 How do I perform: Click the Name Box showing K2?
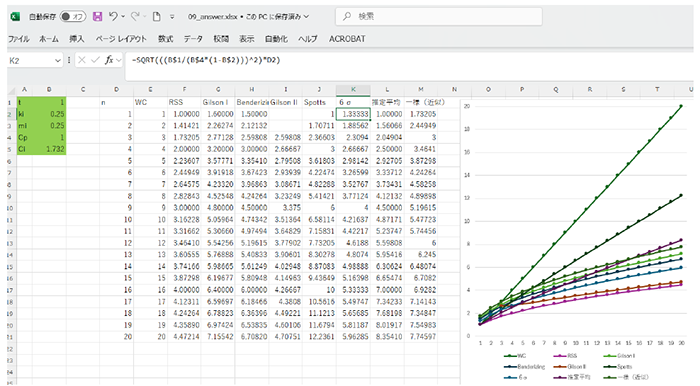point(30,60)
